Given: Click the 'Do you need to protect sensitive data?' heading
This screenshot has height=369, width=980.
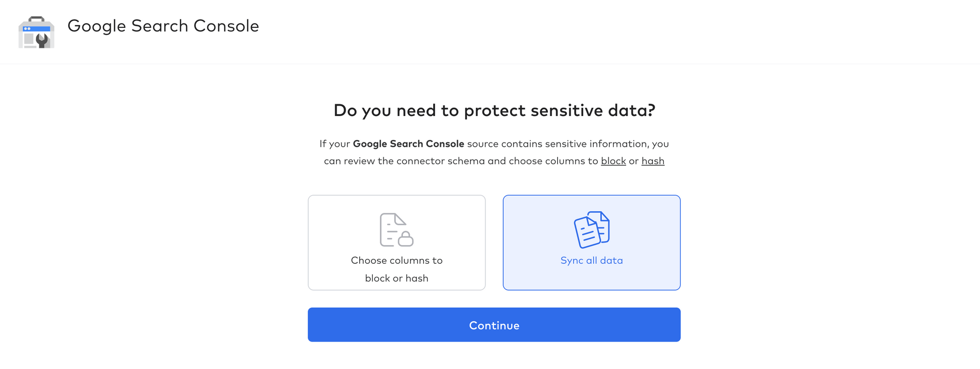Looking at the screenshot, I should (494, 111).
